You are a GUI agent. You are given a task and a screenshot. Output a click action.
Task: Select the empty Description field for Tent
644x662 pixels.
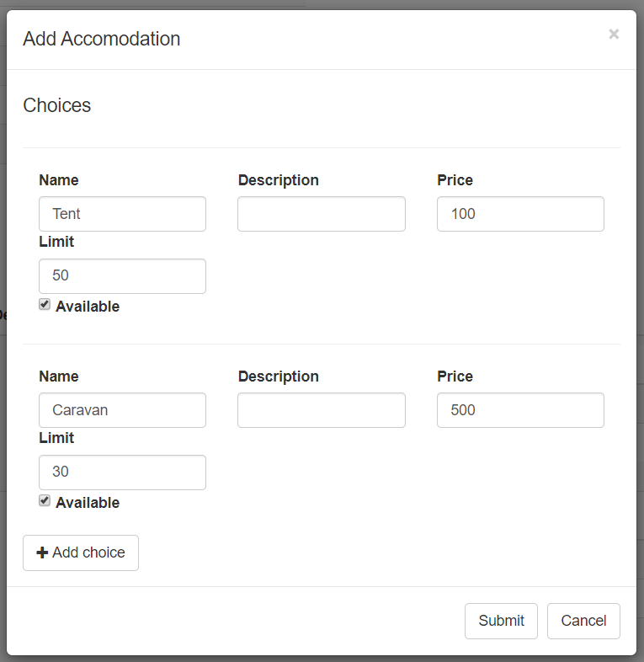[321, 214]
